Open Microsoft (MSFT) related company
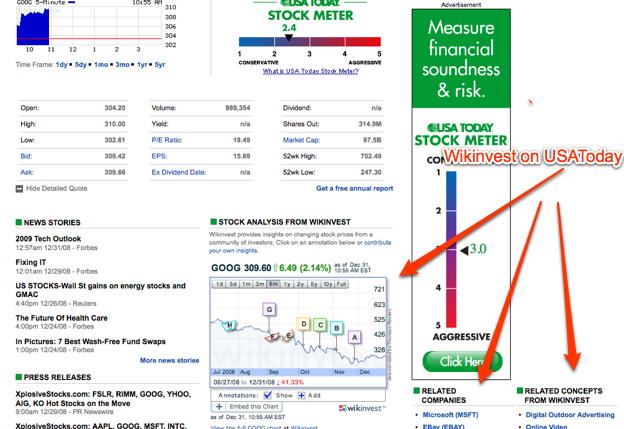This screenshot has height=429, width=624. tap(450, 415)
